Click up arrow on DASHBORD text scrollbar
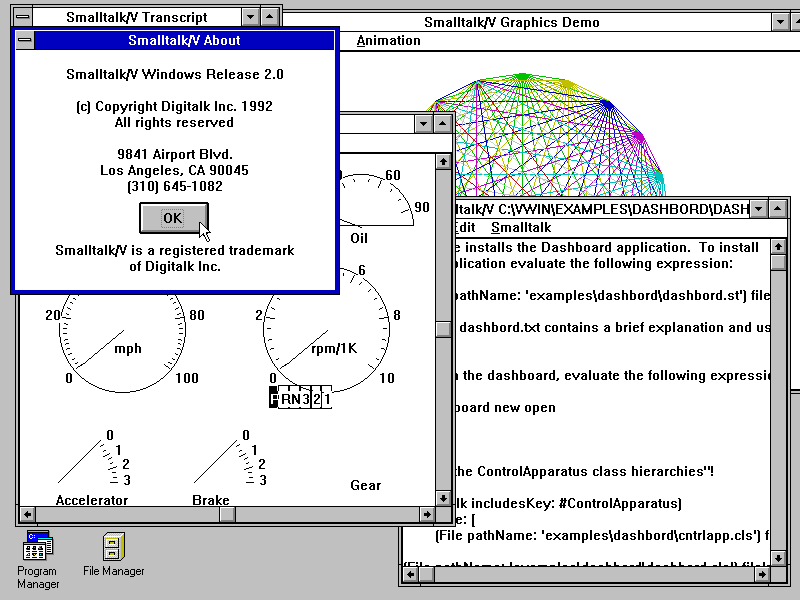This screenshot has width=800, height=600. point(778,247)
